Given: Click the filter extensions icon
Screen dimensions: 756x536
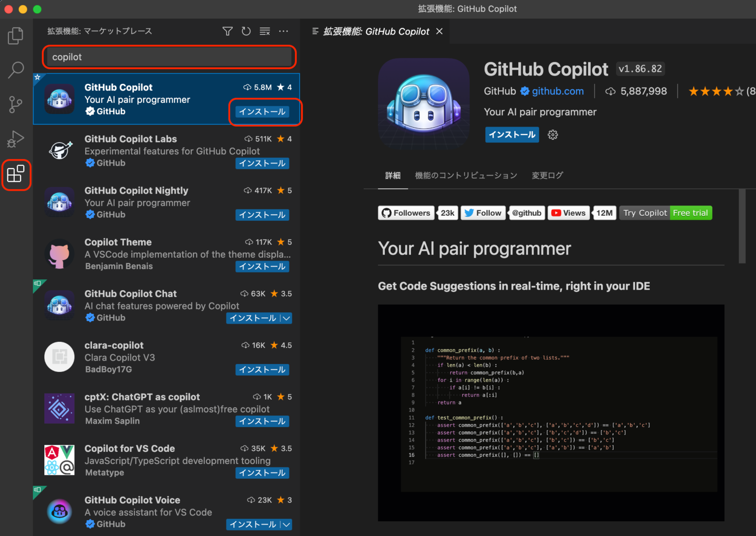Looking at the screenshot, I should [227, 31].
